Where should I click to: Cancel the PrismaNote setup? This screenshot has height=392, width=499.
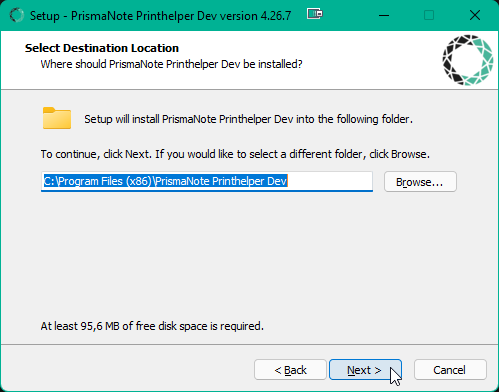450,370
